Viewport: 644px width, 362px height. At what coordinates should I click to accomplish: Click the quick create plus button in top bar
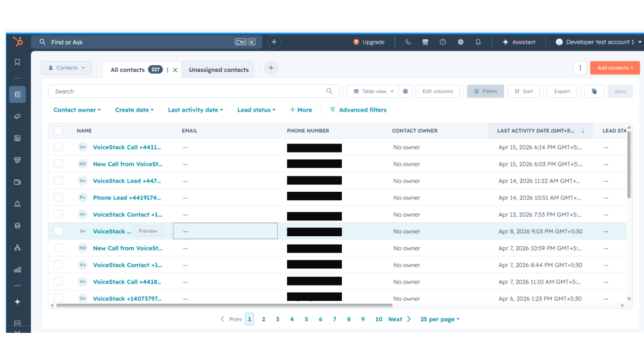click(274, 42)
